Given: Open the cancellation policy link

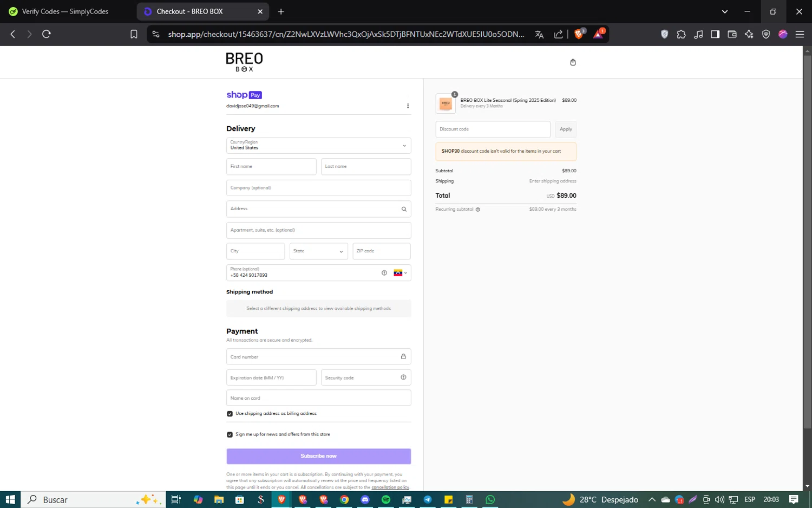Looking at the screenshot, I should point(390,487).
